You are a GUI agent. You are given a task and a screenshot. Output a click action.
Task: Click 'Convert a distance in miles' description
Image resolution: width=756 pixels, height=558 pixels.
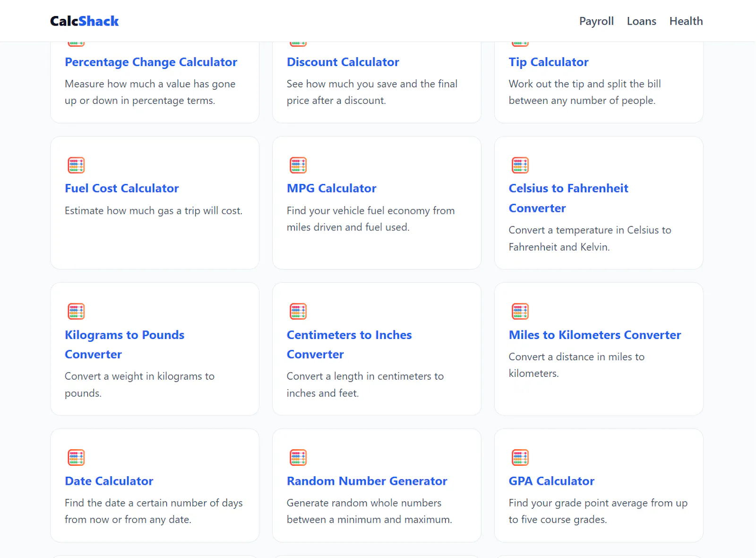tap(576, 365)
